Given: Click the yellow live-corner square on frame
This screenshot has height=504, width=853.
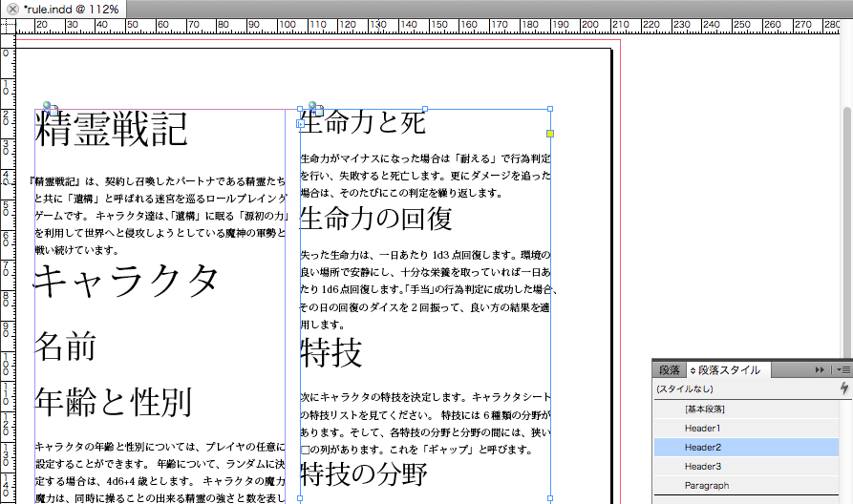Looking at the screenshot, I should pyautogui.click(x=550, y=134).
